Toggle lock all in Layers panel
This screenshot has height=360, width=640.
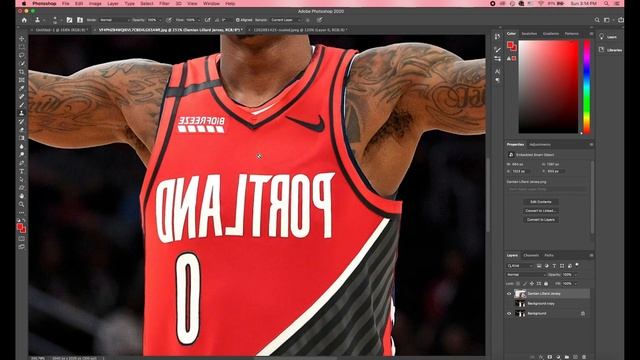tap(546, 284)
